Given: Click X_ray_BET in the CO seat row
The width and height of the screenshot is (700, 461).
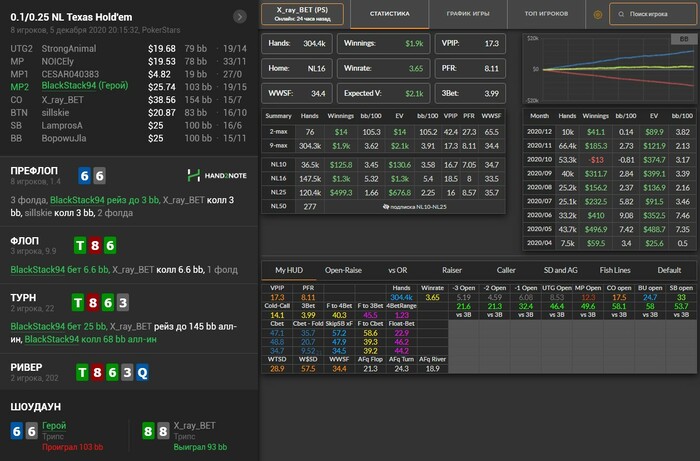Looking at the screenshot, I should [62, 100].
